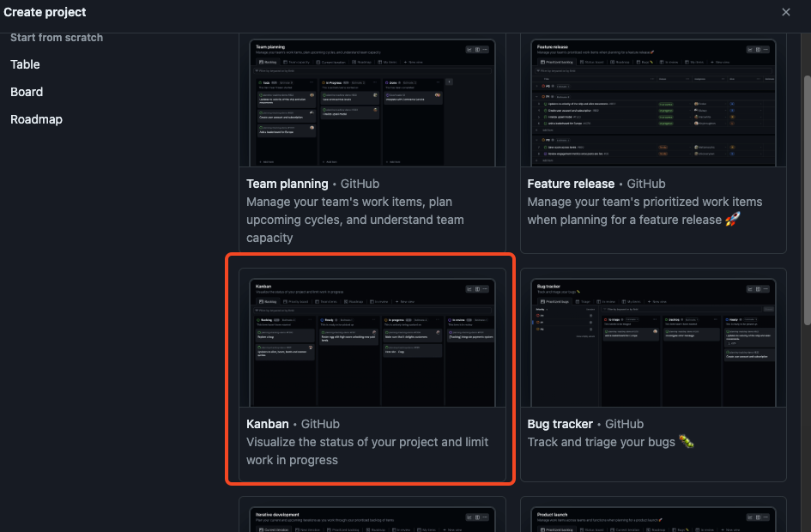The image size is (811, 532).
Task: Open the Feature release template preview
Action: [653, 102]
